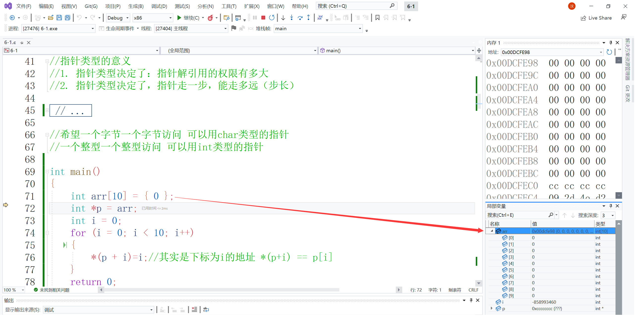Click the Stop Debugging red square
644x322 pixels.
[x=263, y=18]
